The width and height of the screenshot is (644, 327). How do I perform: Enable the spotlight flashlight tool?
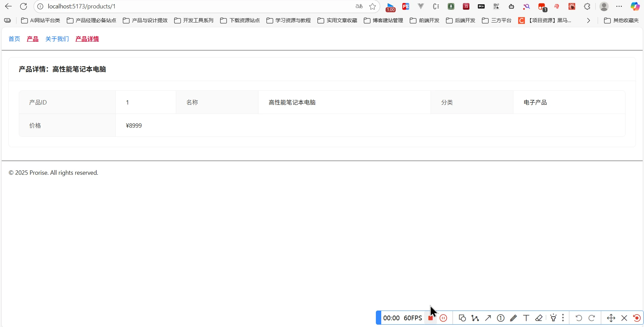point(553,318)
